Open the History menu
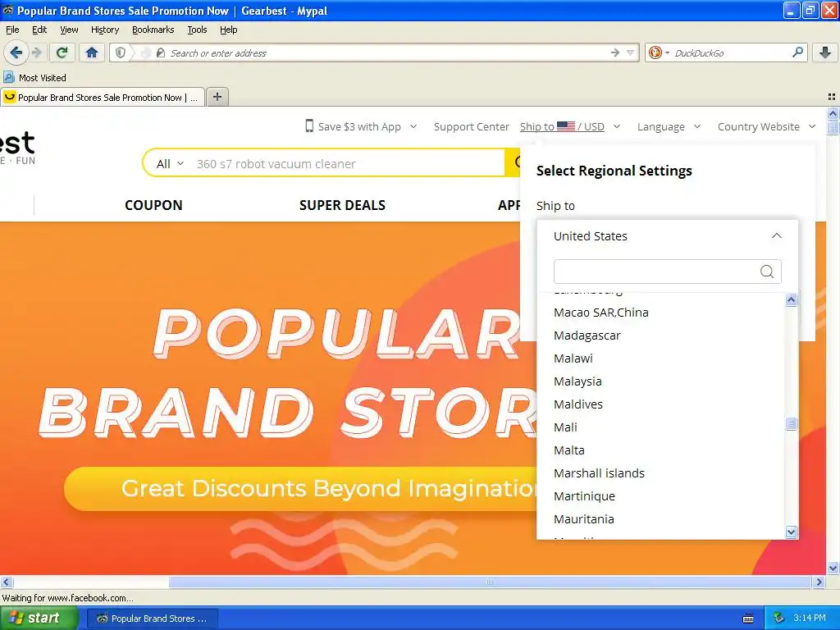This screenshot has height=630, width=840. [104, 30]
